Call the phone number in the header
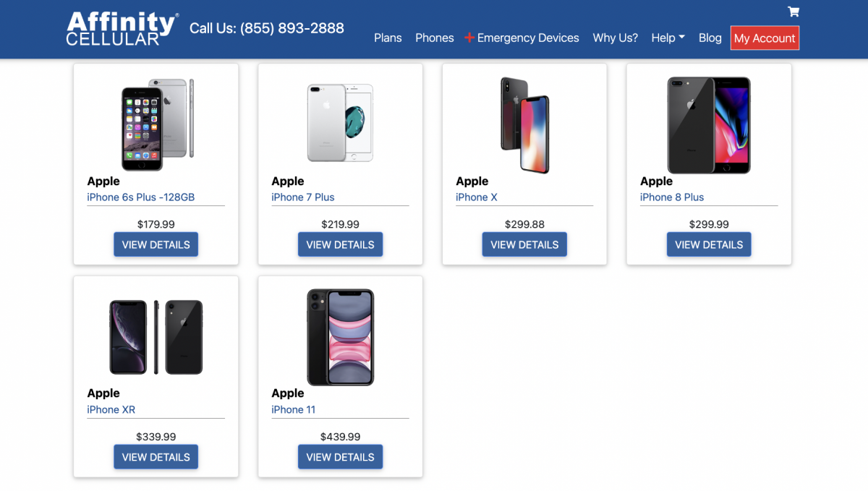The height and width of the screenshot is (491, 868). pos(267,28)
